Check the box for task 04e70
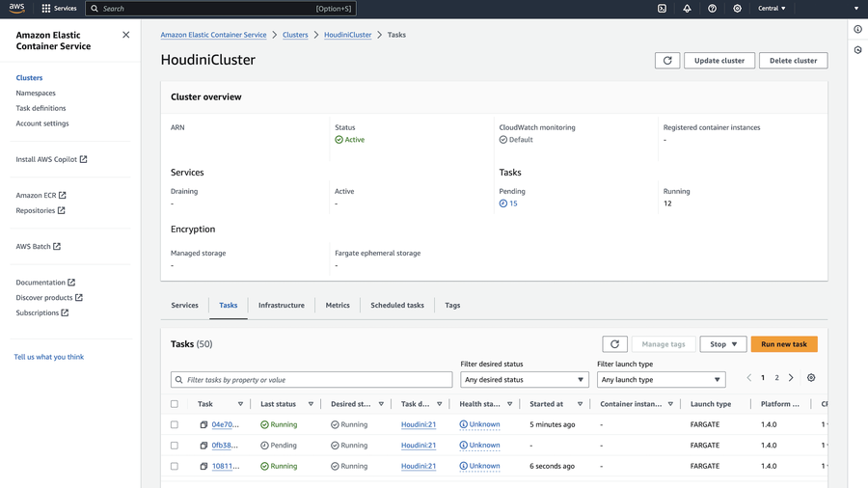The width and height of the screenshot is (868, 488). tap(175, 424)
